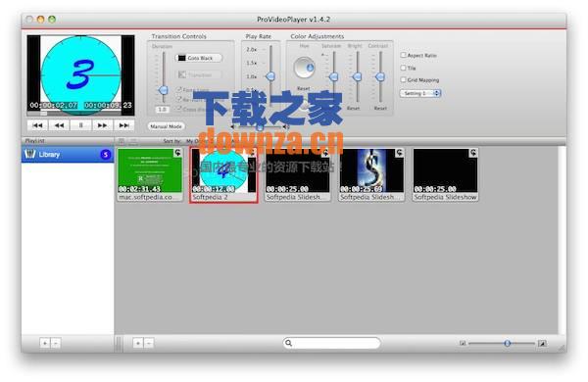Image resolution: width=588 pixels, height=382 pixels.
Task: Remove playlist with minus button
Action: (55, 343)
